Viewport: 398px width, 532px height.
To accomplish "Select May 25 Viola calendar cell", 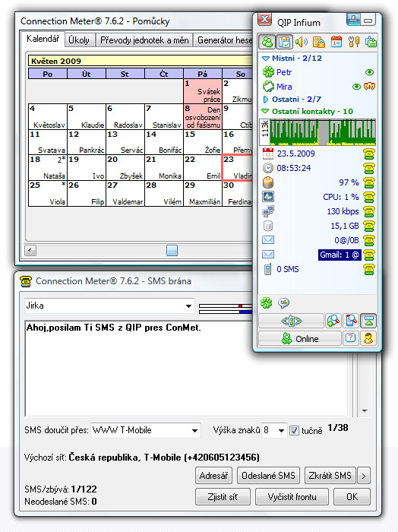I will (x=47, y=193).
